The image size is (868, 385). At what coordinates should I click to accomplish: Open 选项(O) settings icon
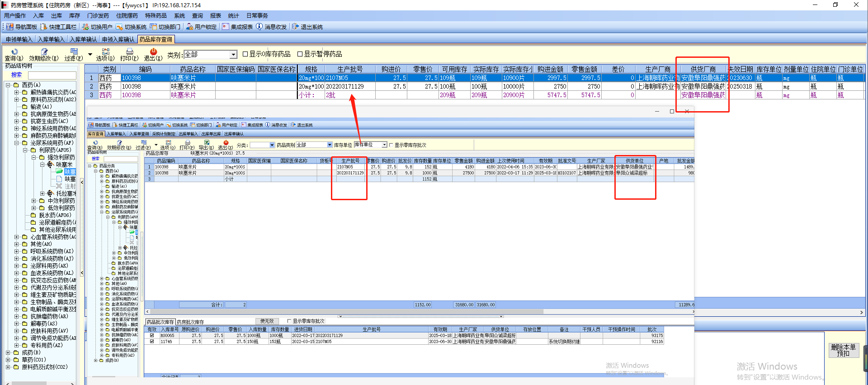click(105, 52)
